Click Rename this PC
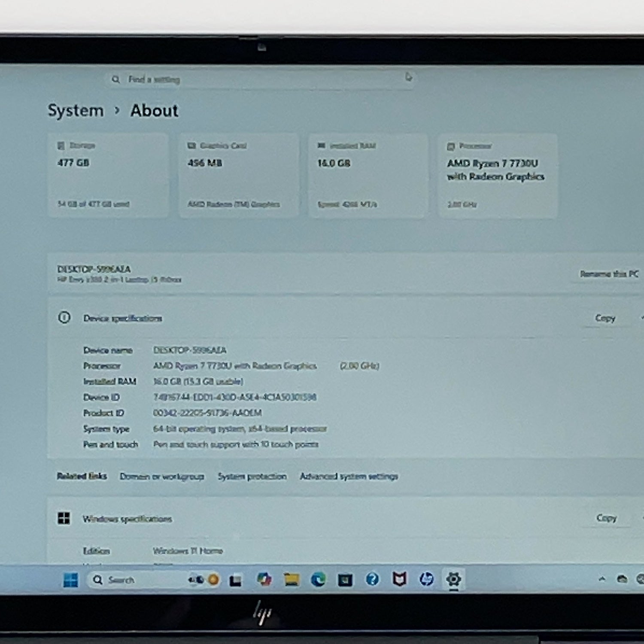This screenshot has height=644, width=644. click(609, 274)
